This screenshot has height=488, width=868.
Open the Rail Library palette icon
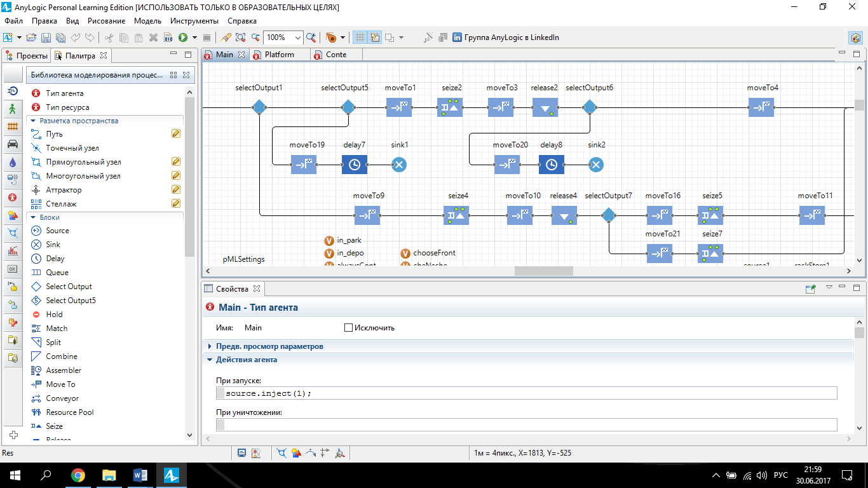tap(12, 126)
